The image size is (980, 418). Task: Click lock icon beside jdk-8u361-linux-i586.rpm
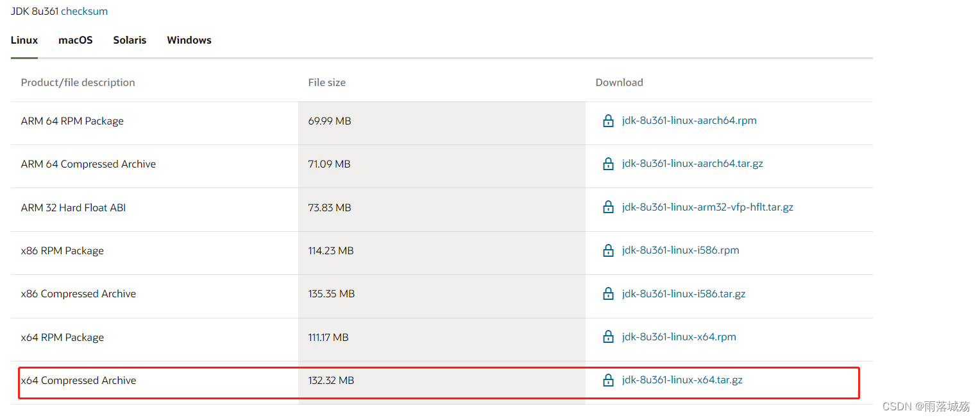coord(609,250)
